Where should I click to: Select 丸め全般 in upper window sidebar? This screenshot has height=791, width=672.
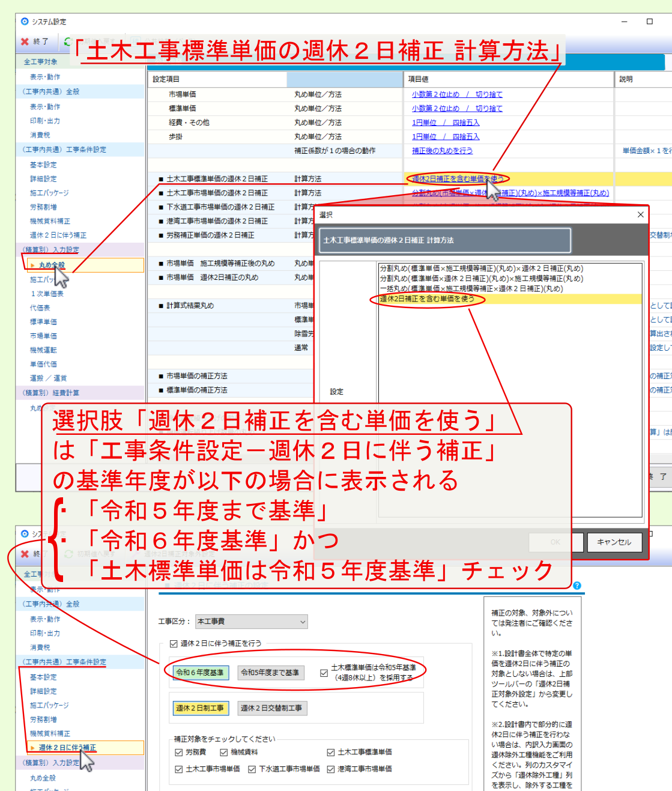52,265
